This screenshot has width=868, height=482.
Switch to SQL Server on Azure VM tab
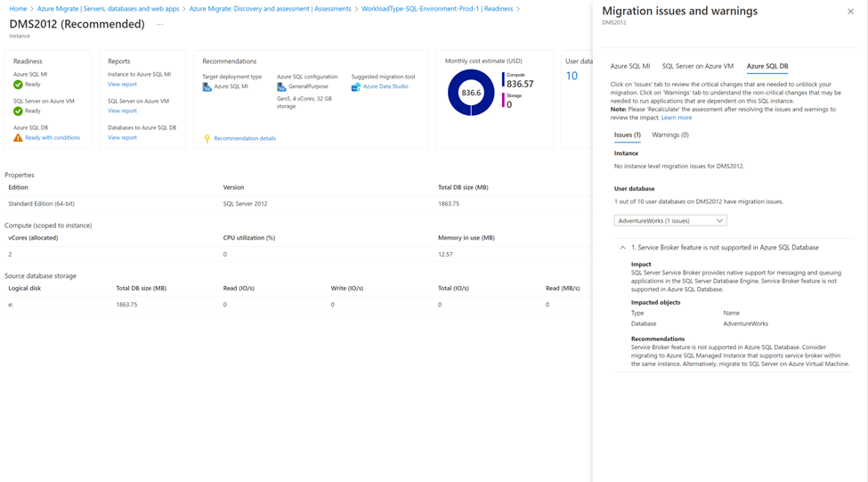pyautogui.click(x=697, y=66)
